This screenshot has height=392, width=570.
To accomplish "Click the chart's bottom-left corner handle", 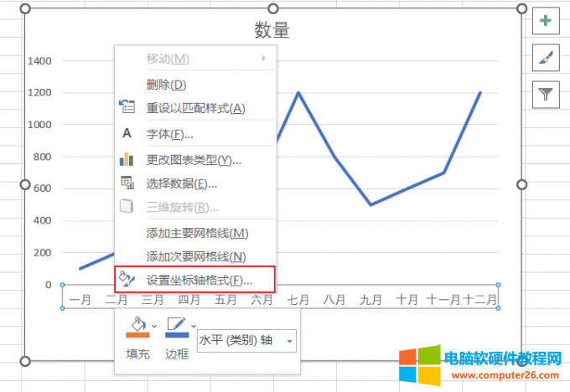I will pyautogui.click(x=24, y=361).
